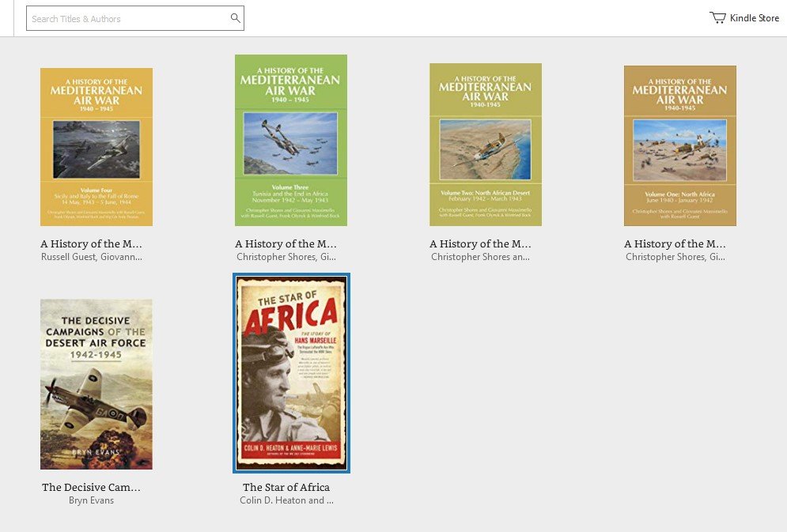Click author name 'Bryn Evans'
The width and height of the screenshot is (787, 532).
point(91,500)
